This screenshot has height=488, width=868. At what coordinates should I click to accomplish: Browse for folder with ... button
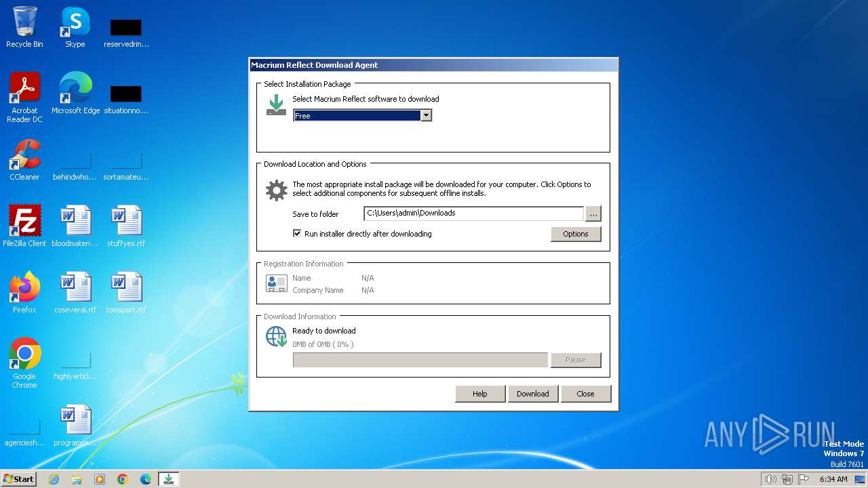tap(593, 213)
